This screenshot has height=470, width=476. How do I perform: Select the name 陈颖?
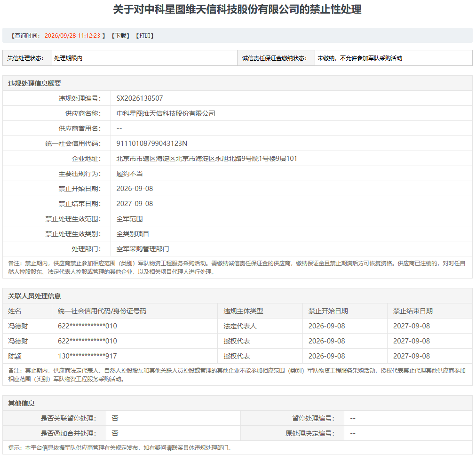tap(15, 356)
